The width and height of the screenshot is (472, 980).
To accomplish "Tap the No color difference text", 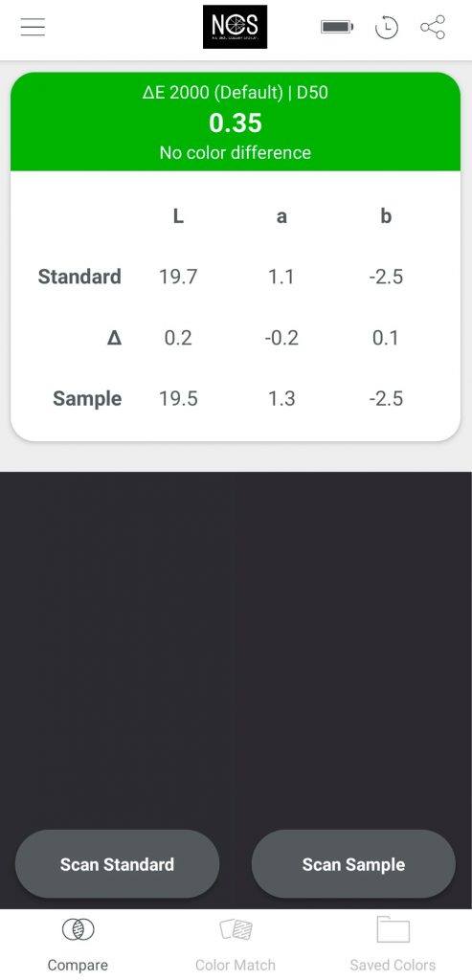I will (x=236, y=152).
